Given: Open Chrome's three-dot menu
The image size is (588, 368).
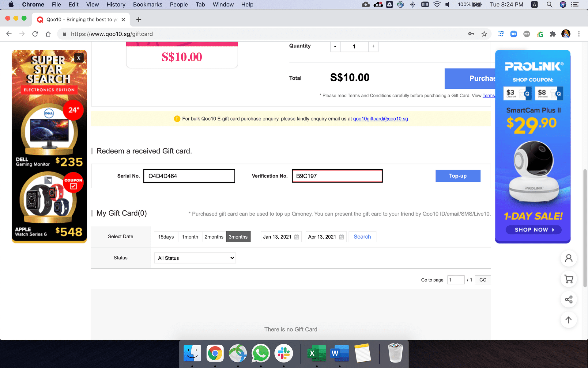Looking at the screenshot, I should click(x=579, y=34).
